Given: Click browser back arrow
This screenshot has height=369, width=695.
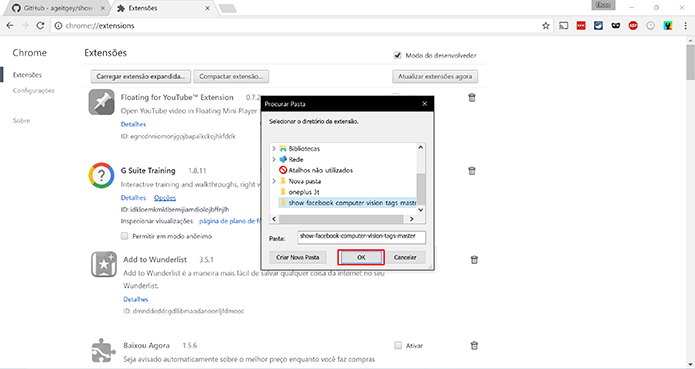Looking at the screenshot, I should (10, 26).
